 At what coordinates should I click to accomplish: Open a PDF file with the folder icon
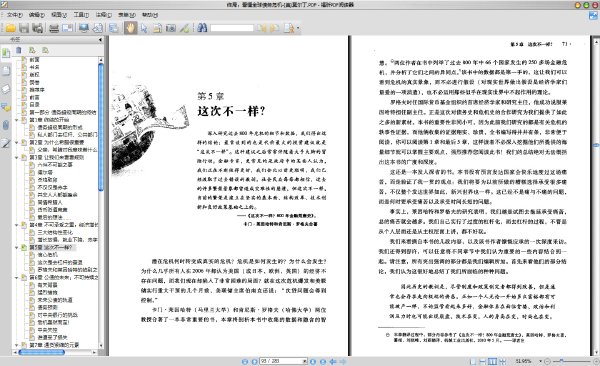tap(10, 28)
